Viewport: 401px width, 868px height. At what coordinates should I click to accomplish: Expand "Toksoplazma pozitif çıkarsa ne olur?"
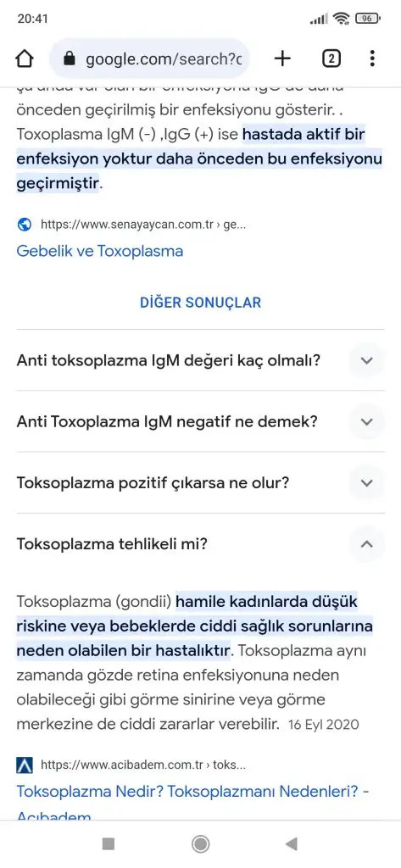coord(200,482)
